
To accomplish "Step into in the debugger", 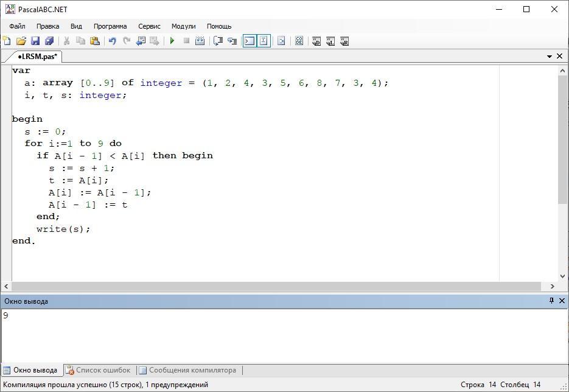I will pos(232,41).
